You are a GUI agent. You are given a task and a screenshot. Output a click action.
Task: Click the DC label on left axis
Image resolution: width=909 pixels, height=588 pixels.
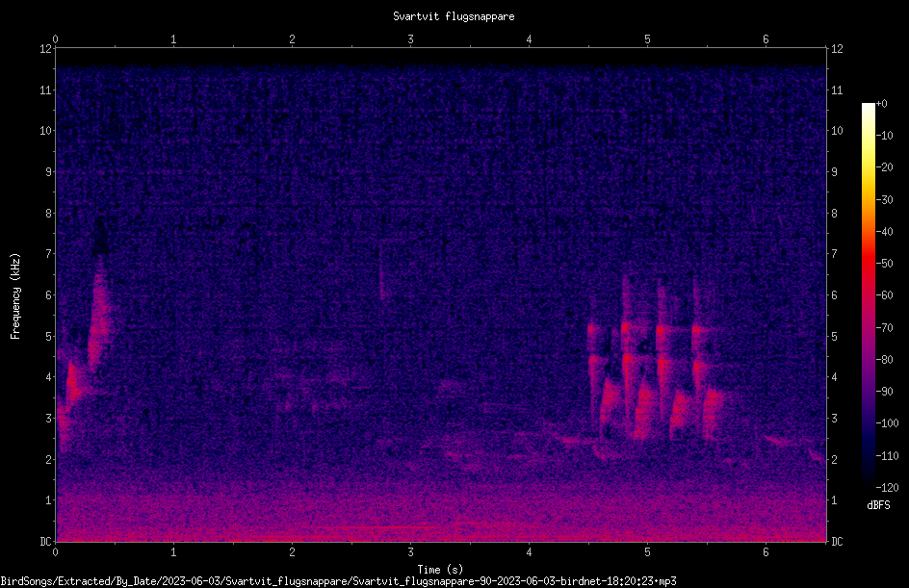click(x=45, y=541)
